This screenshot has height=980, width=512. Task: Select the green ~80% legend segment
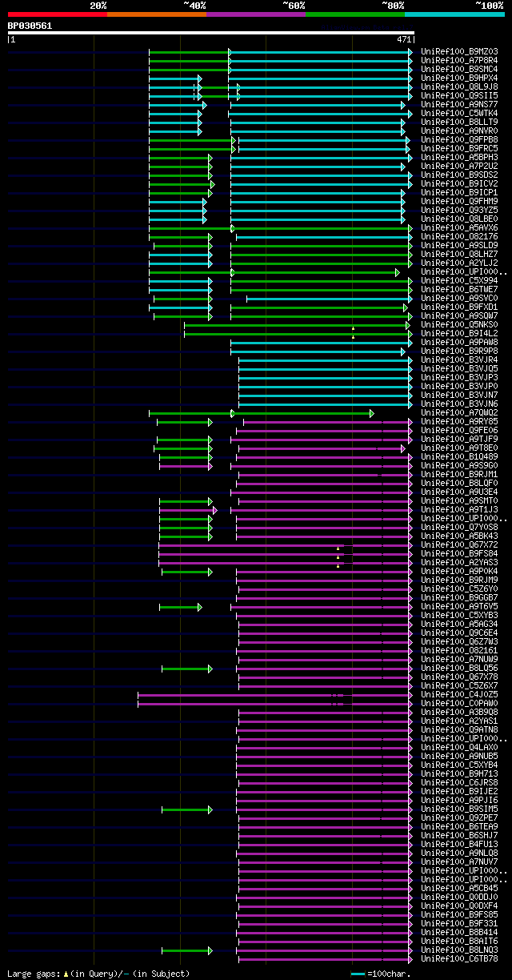tap(355, 14)
